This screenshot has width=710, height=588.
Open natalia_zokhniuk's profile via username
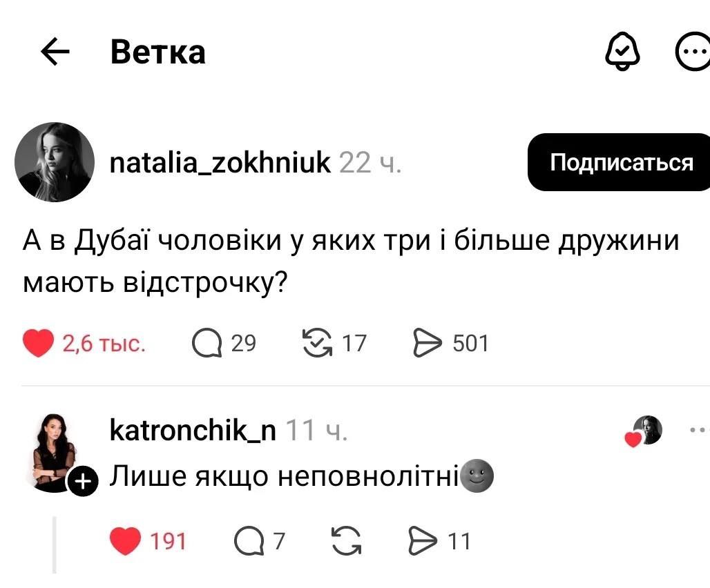click(x=220, y=162)
